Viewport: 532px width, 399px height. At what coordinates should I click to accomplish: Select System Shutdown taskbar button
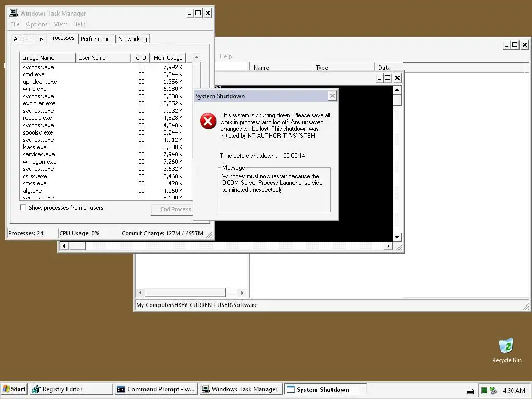point(325,389)
